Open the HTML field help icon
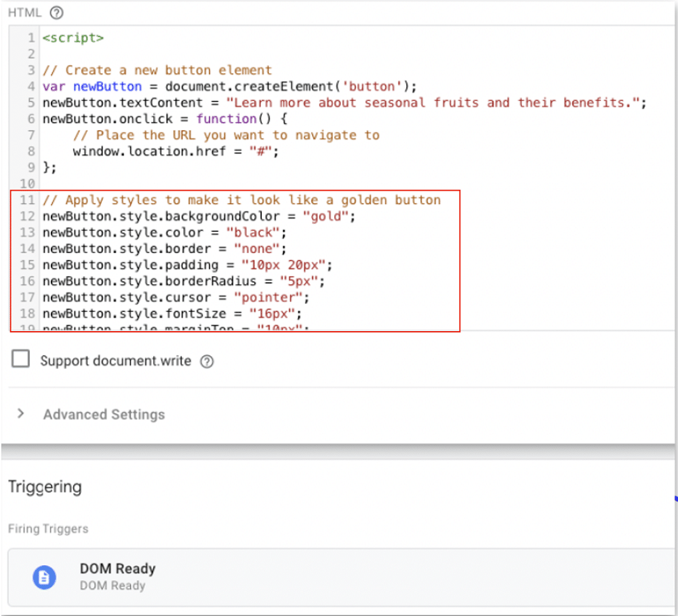 point(56,13)
